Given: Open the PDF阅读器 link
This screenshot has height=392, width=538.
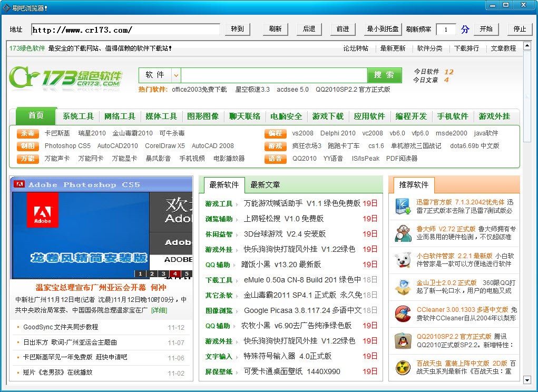Looking at the screenshot, I should [x=402, y=159].
